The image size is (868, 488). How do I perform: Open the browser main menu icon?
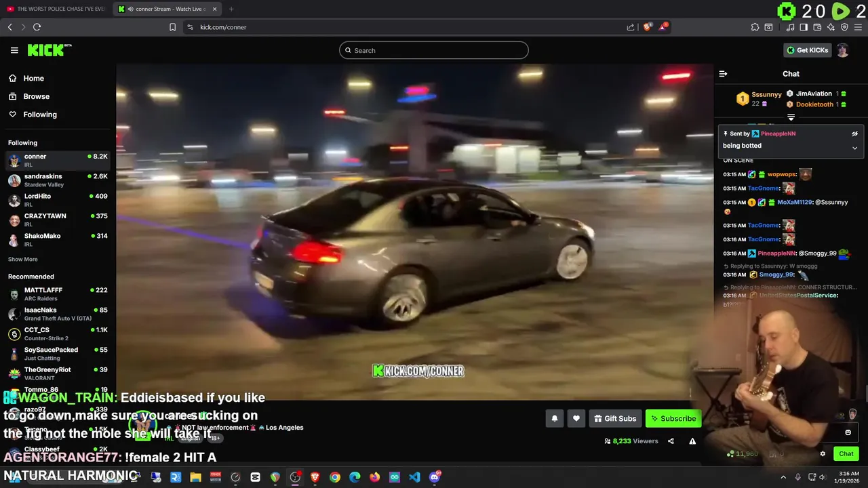pyautogui.click(x=858, y=27)
